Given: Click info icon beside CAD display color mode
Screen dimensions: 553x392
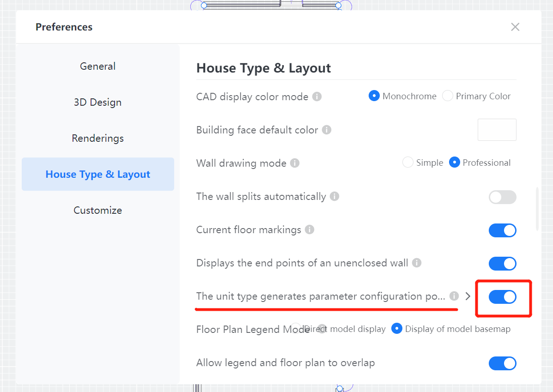Looking at the screenshot, I should [x=317, y=97].
